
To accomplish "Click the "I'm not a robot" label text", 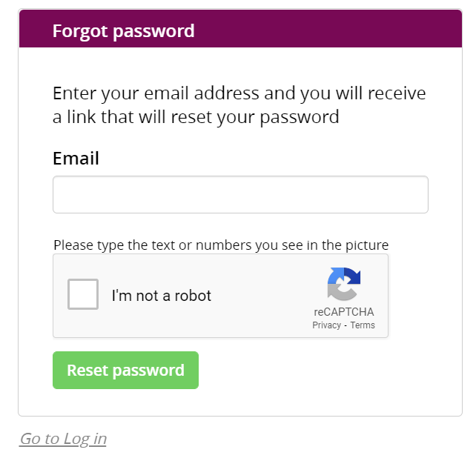I will 162,296.
